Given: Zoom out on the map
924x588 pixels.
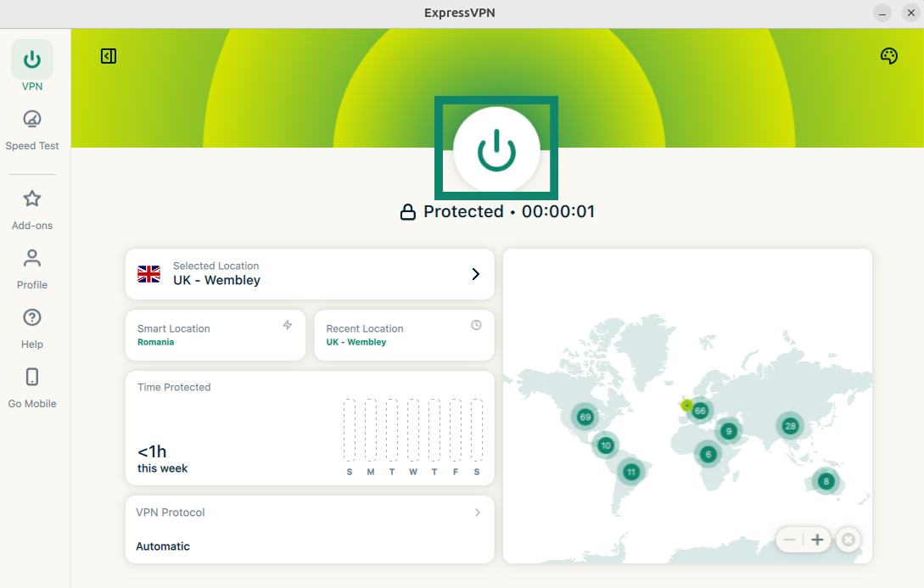Looking at the screenshot, I should [x=790, y=540].
